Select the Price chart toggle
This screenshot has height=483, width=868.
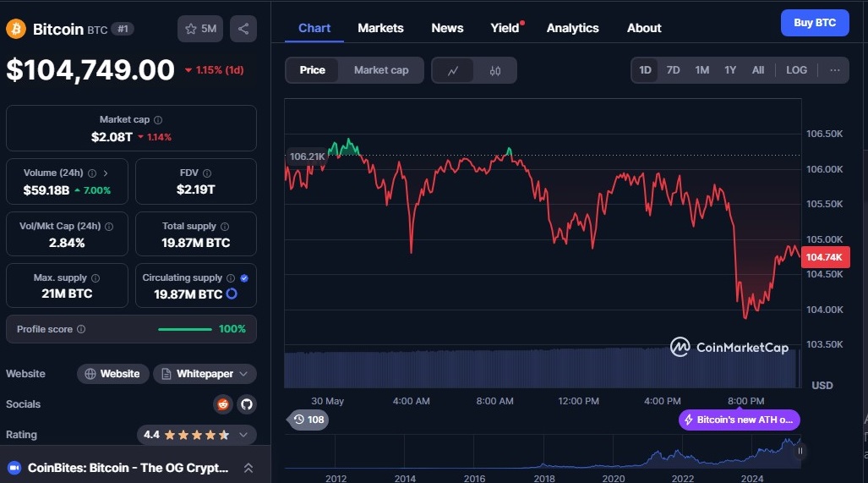click(x=312, y=70)
